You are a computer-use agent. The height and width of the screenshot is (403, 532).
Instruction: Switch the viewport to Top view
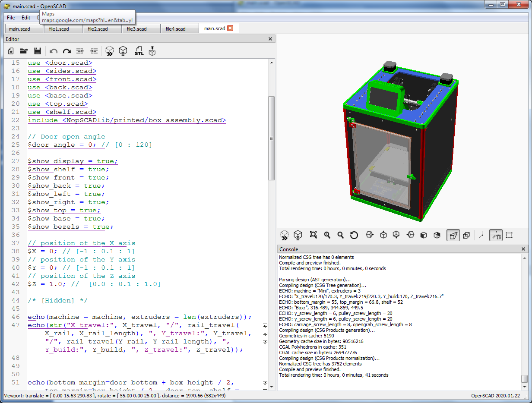click(x=383, y=235)
